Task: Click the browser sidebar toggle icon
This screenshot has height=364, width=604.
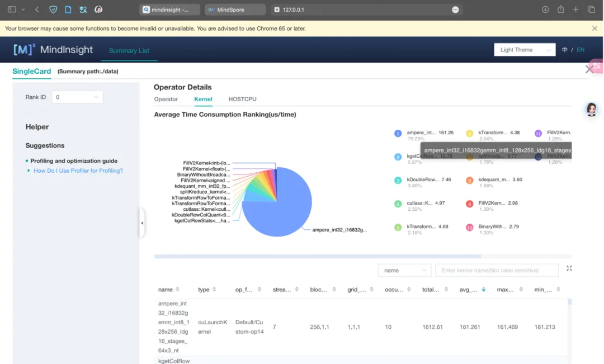Action: point(12,10)
